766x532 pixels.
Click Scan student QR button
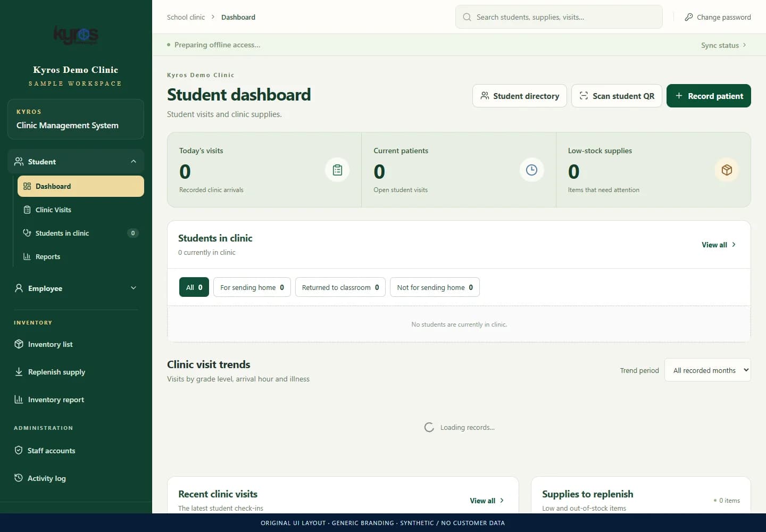(617, 96)
